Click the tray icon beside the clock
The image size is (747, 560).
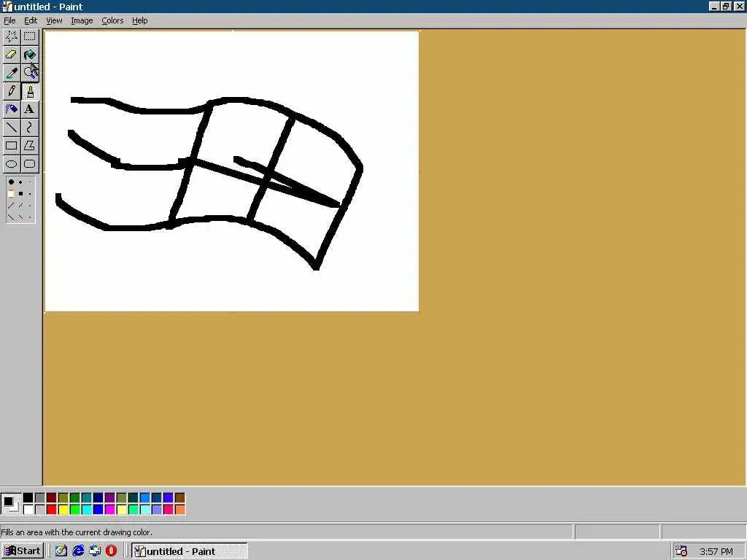[x=681, y=551]
